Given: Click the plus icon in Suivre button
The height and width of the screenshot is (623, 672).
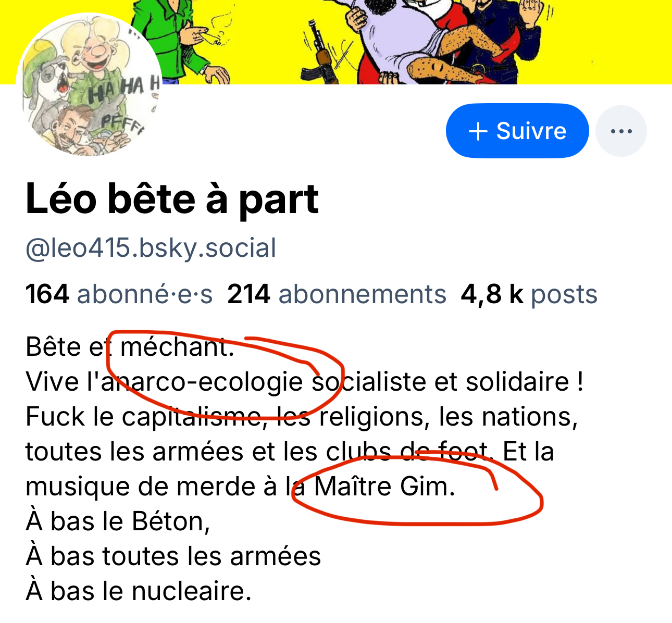Looking at the screenshot, I should [478, 131].
